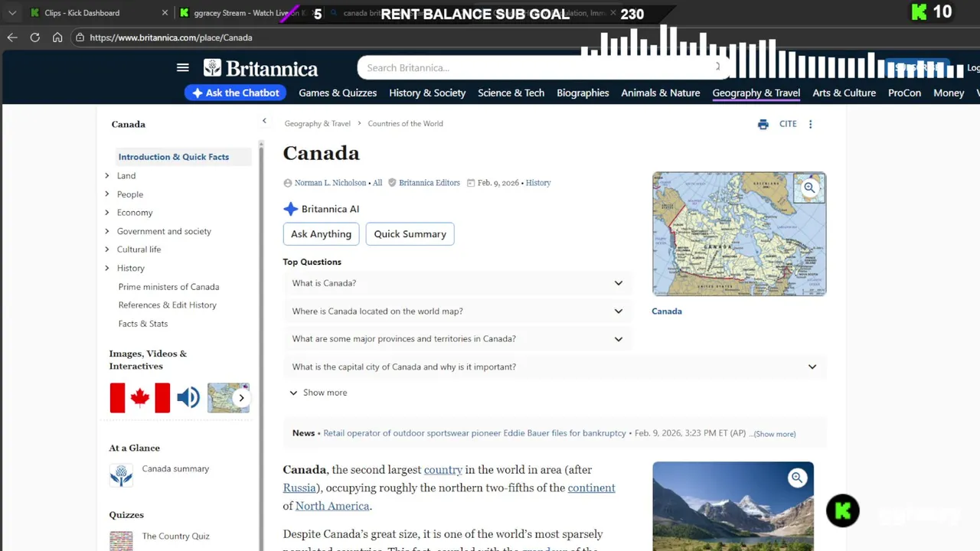This screenshot has width=980, height=551.
Task: Click the CITE button
Action: pos(788,124)
